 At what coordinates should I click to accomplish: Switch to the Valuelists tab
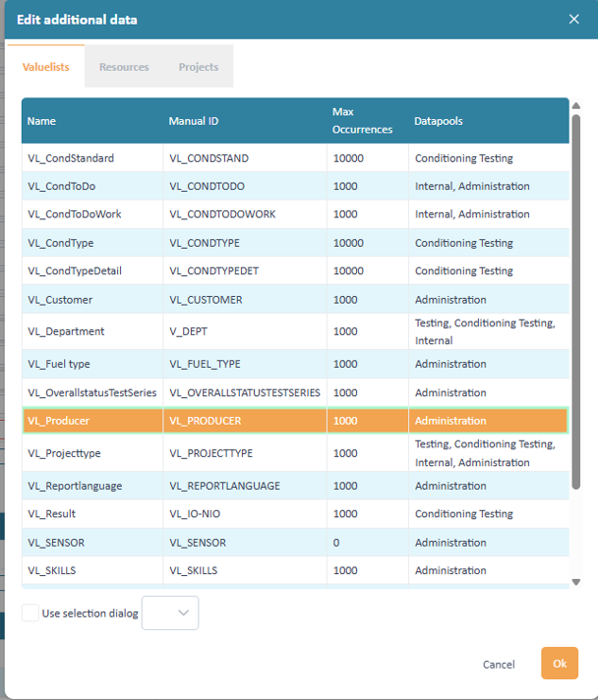click(x=46, y=67)
